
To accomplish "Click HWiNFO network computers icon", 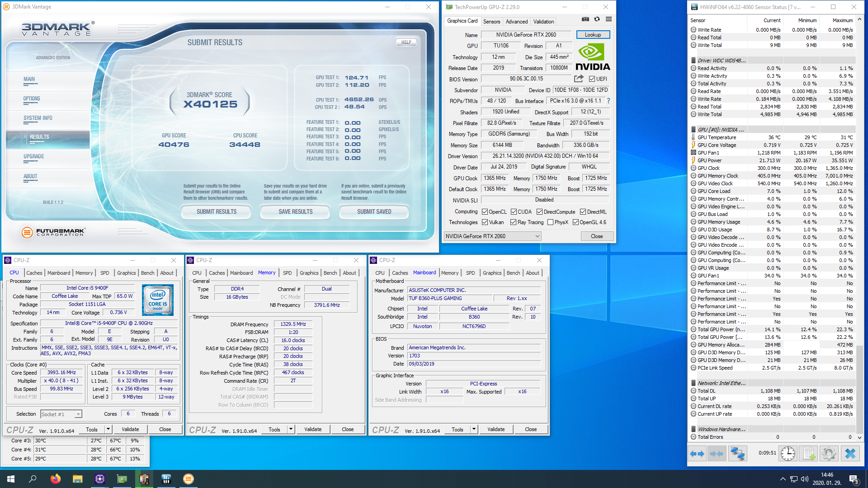I will tap(737, 453).
